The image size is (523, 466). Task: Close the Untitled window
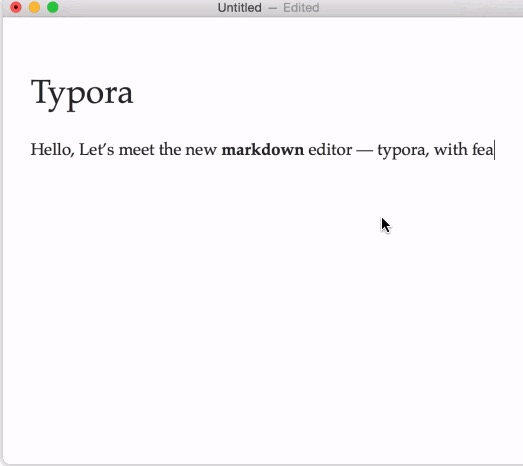(16, 7)
